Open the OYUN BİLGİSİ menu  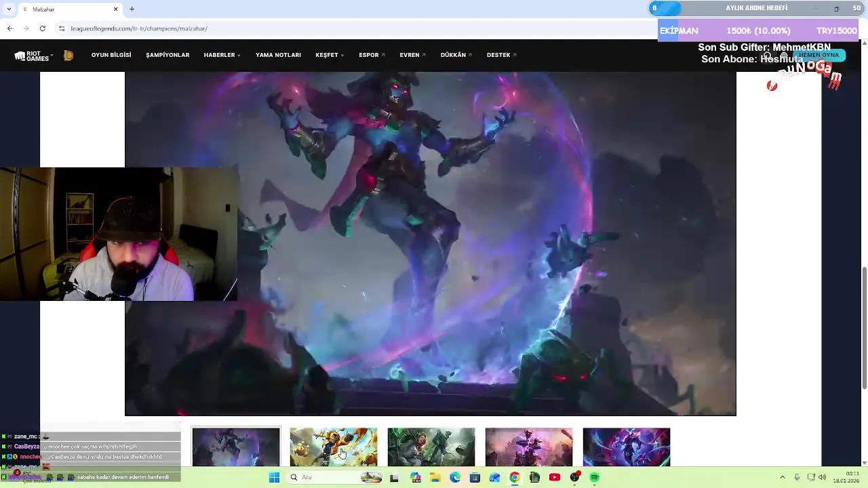(x=111, y=55)
